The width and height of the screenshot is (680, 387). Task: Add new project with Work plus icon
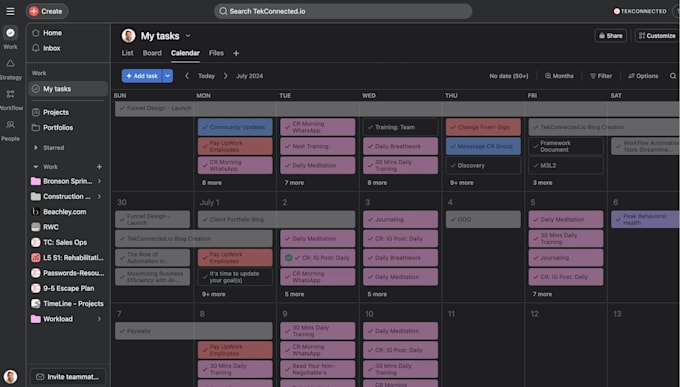(99, 167)
